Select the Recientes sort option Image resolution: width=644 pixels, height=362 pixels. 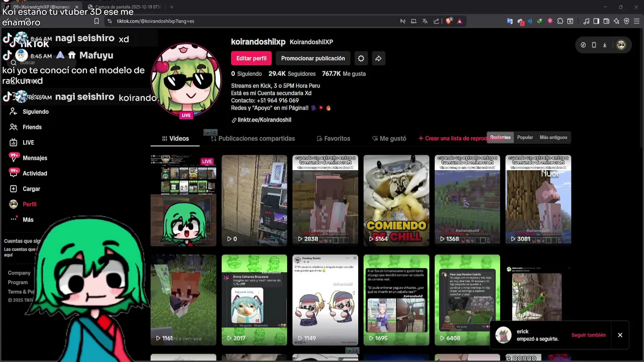click(500, 137)
